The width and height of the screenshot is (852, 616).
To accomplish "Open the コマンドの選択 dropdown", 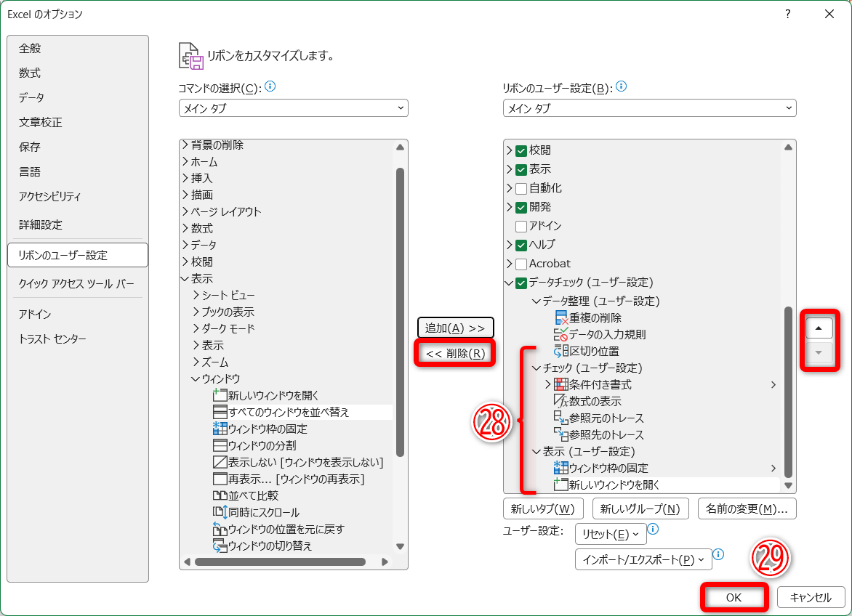I will [x=294, y=108].
